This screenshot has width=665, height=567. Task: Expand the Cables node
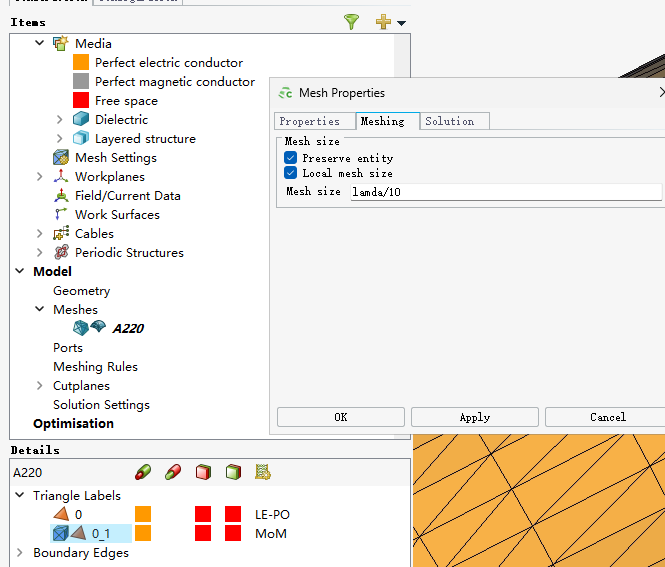pos(39,233)
